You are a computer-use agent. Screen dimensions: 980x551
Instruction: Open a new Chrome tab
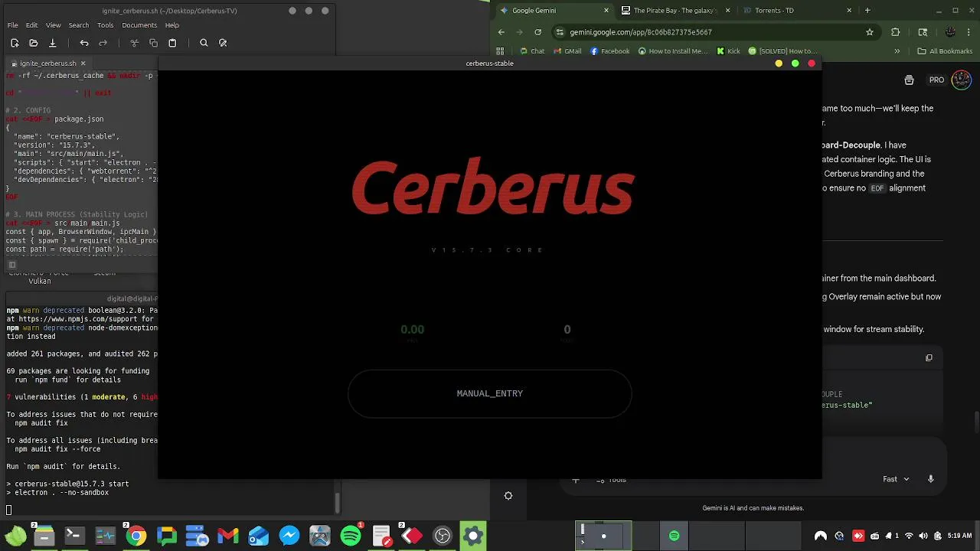867,11
